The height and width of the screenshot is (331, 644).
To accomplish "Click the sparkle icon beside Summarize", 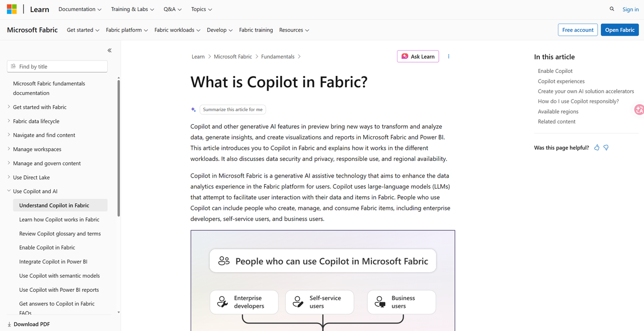I will pos(193,109).
